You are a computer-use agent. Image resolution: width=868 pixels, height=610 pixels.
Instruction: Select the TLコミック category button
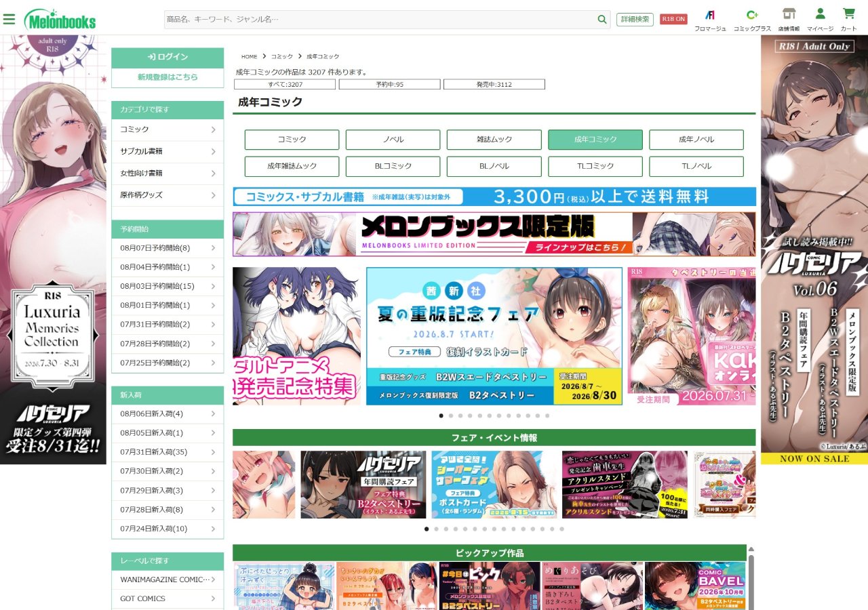click(595, 166)
